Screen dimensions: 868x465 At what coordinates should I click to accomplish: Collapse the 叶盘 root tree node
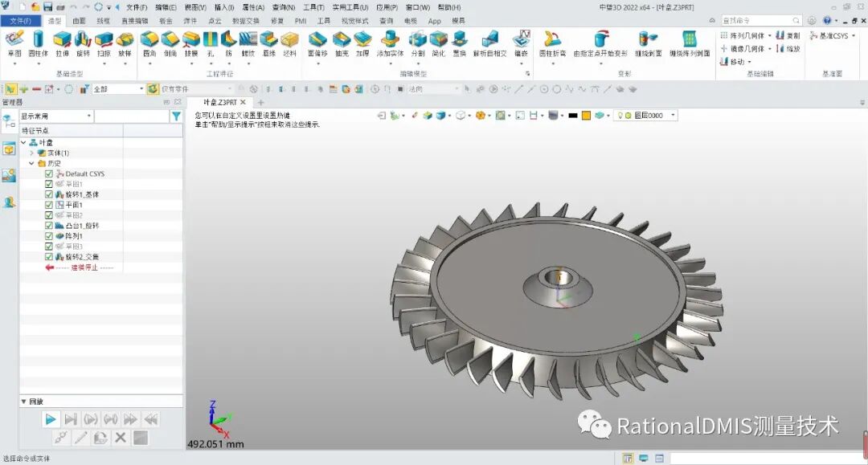tap(24, 143)
